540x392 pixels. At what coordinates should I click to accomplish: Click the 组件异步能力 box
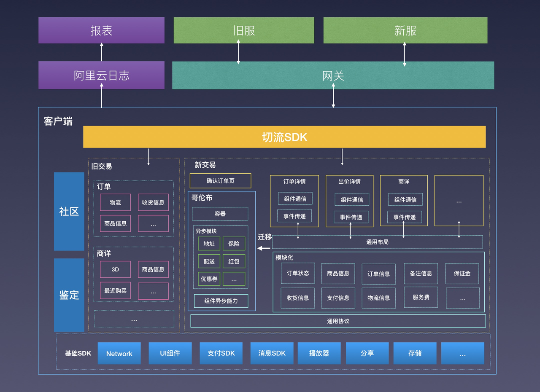(x=221, y=301)
